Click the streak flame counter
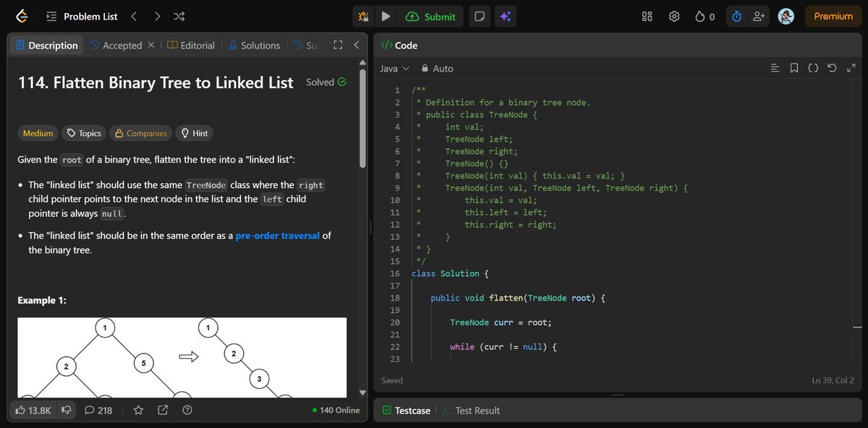 click(x=705, y=16)
